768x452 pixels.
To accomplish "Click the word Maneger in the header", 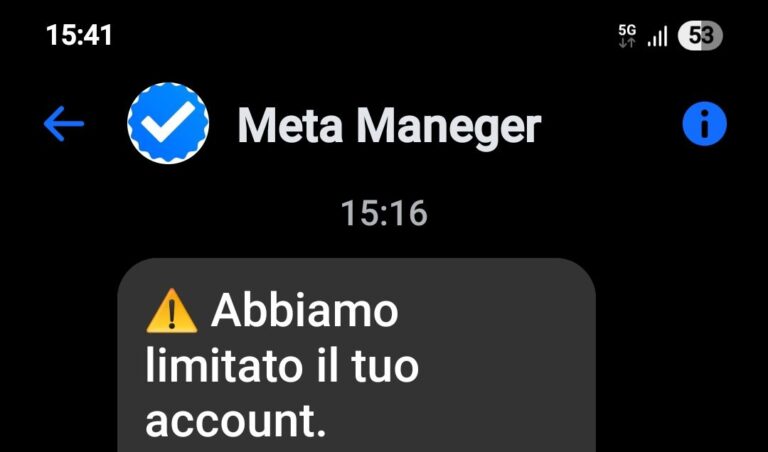I will point(449,127).
